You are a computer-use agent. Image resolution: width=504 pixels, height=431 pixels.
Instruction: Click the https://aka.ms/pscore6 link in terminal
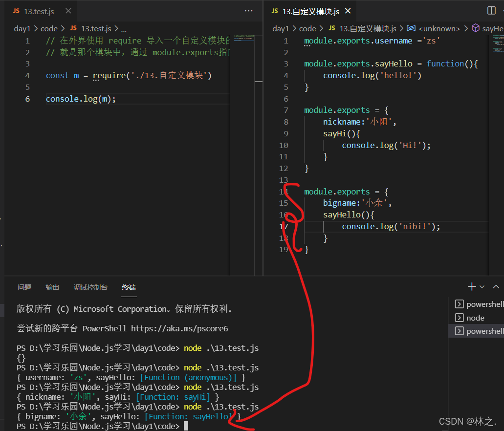pos(179,328)
